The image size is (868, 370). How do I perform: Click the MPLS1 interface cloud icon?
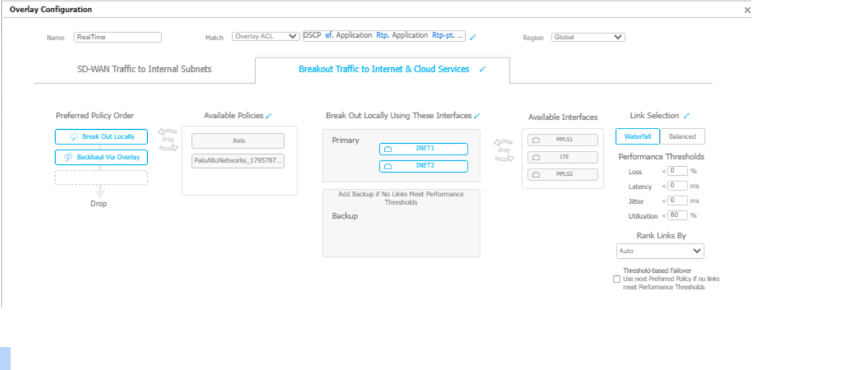coord(536,140)
